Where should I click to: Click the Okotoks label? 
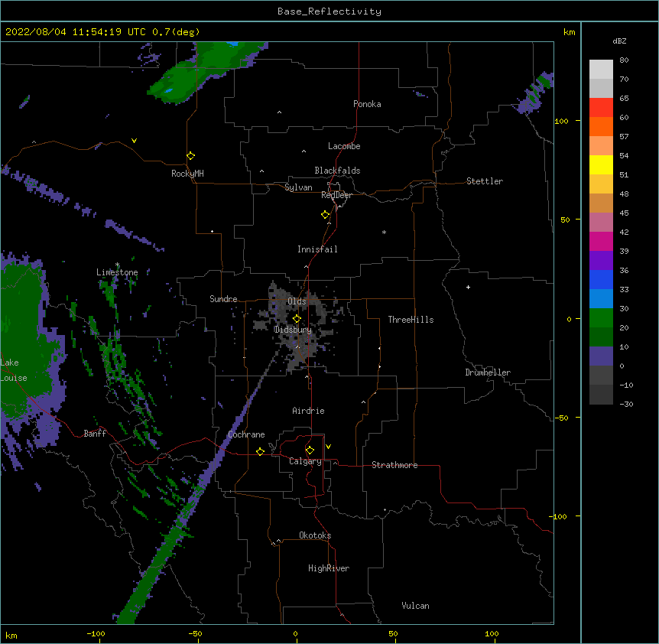point(315,535)
